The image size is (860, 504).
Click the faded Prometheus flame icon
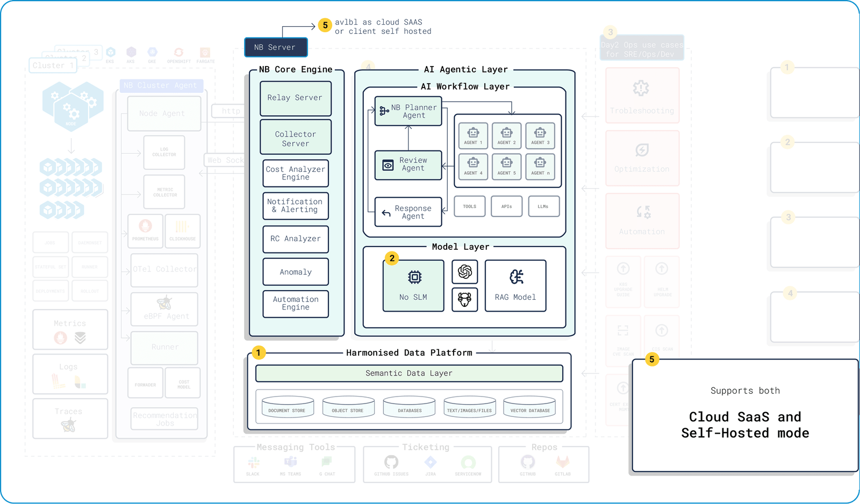pyautogui.click(x=145, y=226)
